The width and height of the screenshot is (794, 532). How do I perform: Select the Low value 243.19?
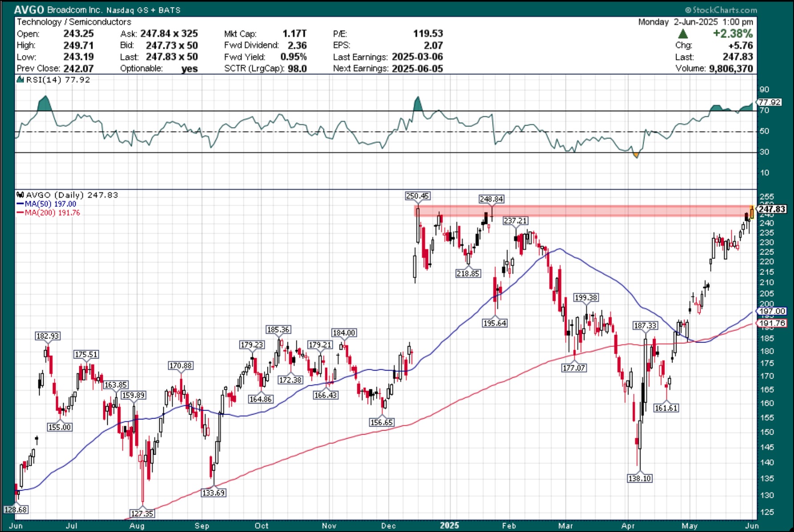tap(78, 56)
